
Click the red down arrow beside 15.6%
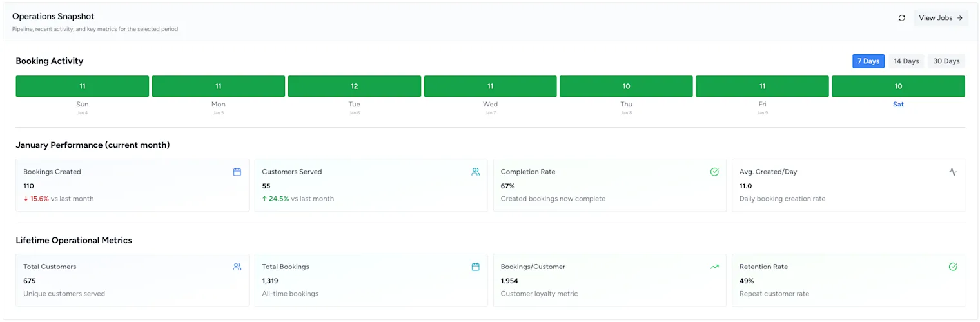(26, 199)
